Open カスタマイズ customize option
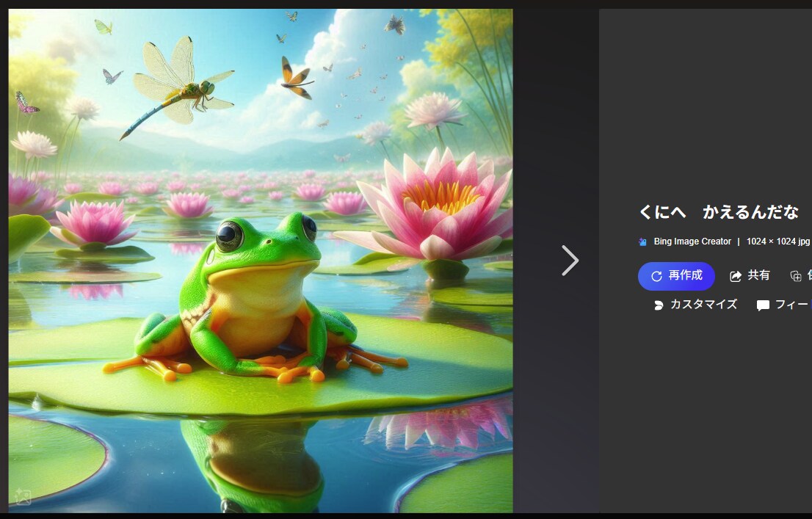812x519 pixels. click(x=703, y=305)
